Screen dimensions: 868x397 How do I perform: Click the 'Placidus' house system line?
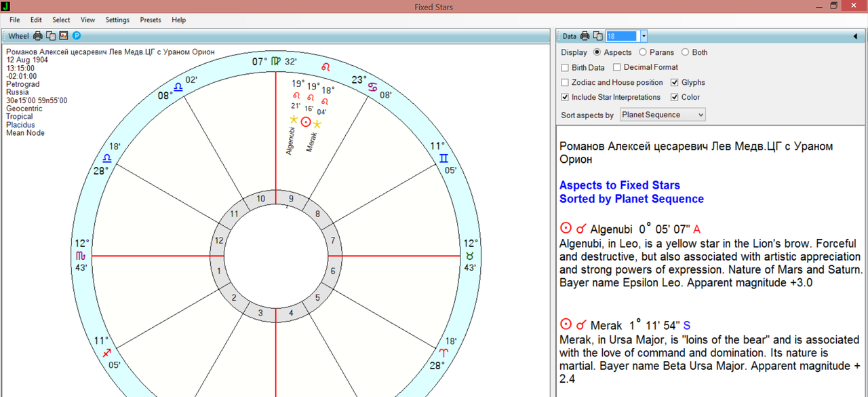click(20, 125)
